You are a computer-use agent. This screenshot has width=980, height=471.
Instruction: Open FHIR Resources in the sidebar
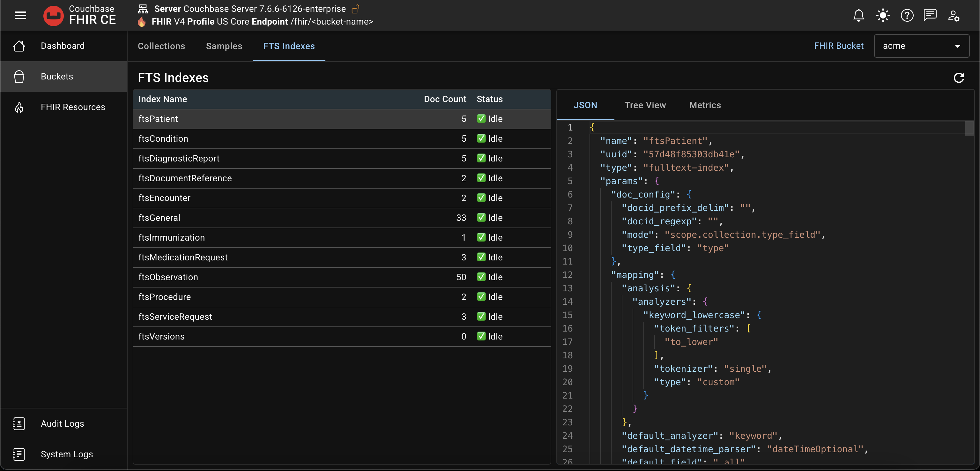[73, 107]
